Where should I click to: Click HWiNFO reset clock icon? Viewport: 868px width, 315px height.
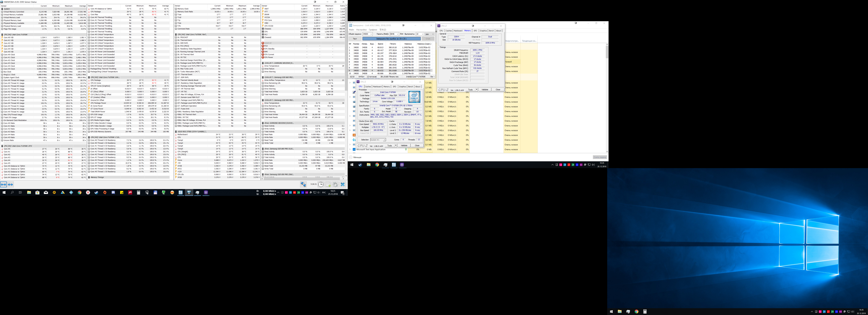321,184
